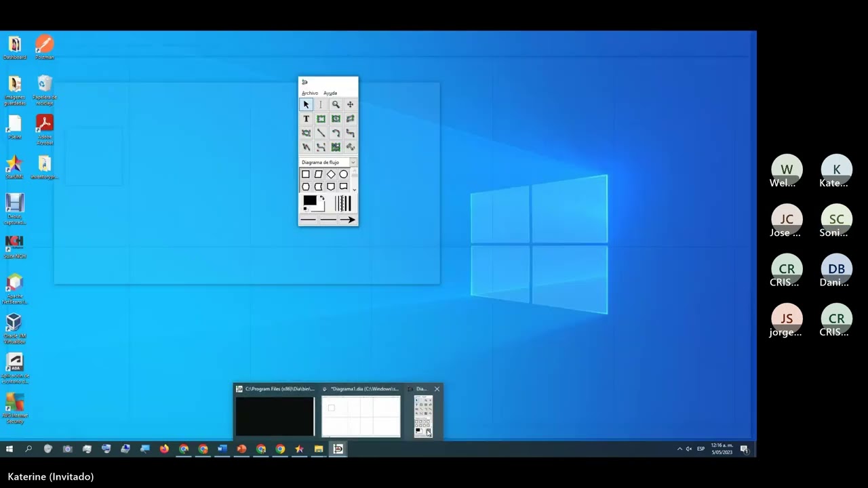Click the ESP language indicator

point(701,449)
